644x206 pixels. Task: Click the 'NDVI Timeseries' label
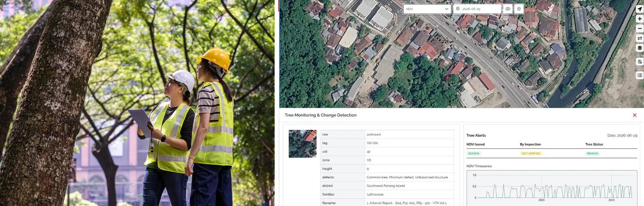[479, 166]
